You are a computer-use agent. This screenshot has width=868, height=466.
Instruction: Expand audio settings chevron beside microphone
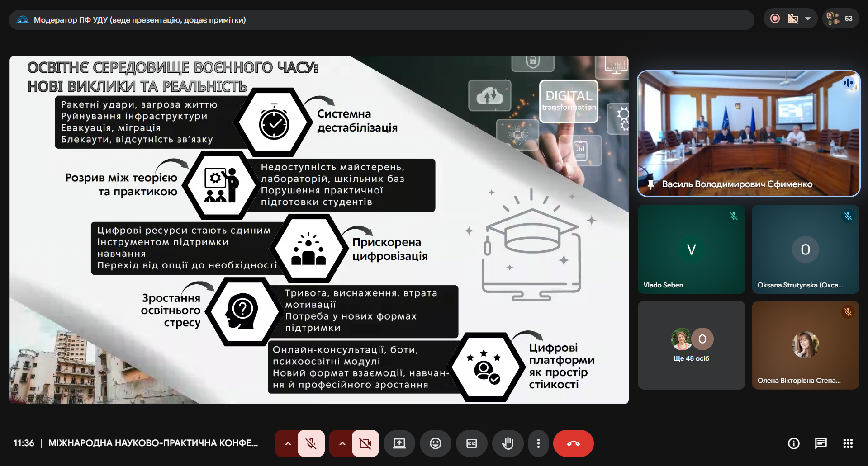tap(288, 443)
